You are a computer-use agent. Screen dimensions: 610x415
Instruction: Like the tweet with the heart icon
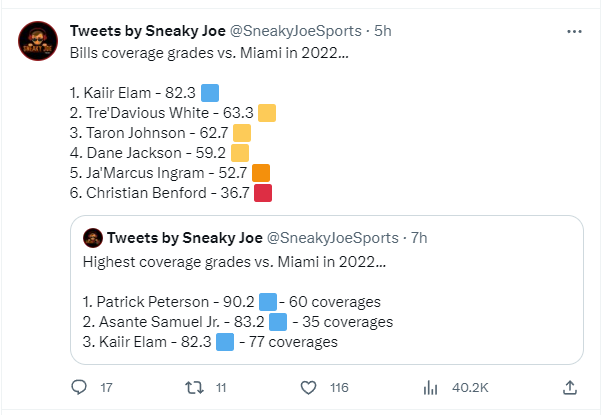coord(309,387)
